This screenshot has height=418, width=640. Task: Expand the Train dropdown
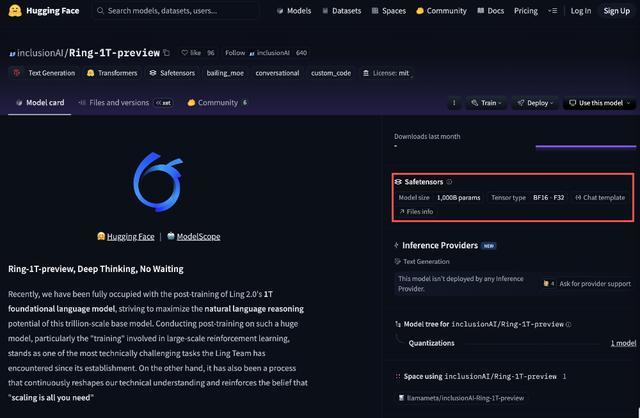click(486, 102)
